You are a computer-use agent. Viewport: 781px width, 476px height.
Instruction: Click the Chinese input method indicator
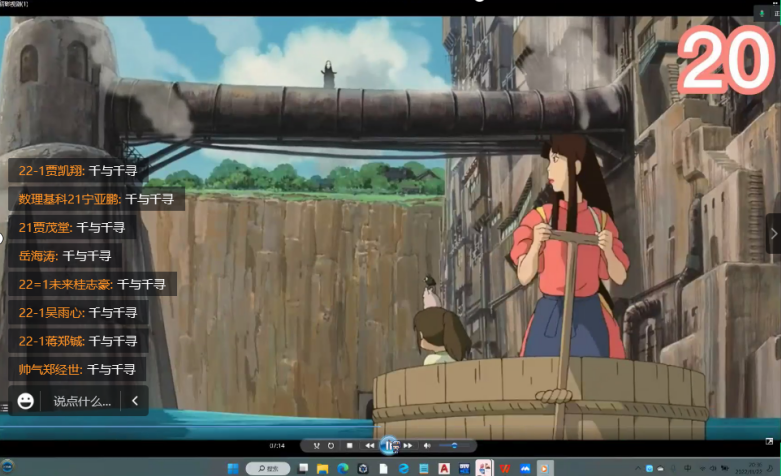688,468
